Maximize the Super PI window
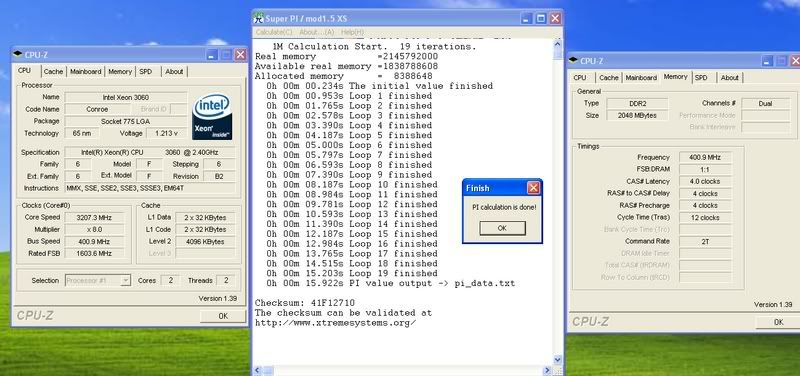The image size is (800, 376). (541, 19)
